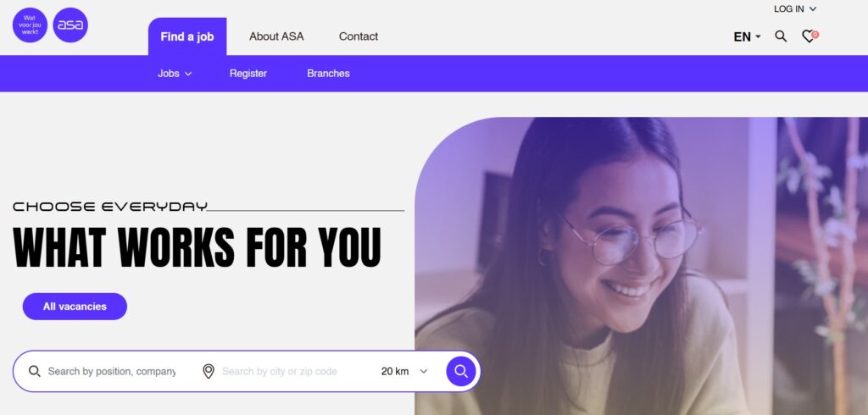Go to the Contact page

[359, 36]
